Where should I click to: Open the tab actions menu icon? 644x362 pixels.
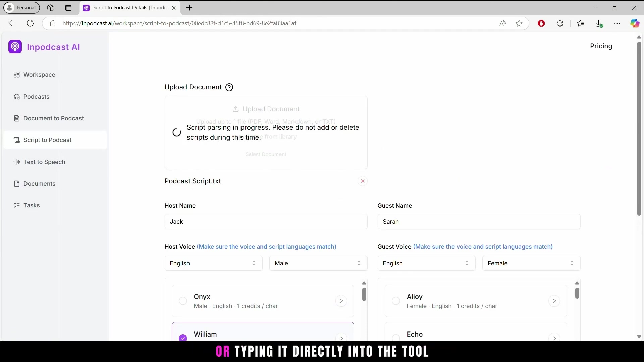pyautogui.click(x=68, y=8)
